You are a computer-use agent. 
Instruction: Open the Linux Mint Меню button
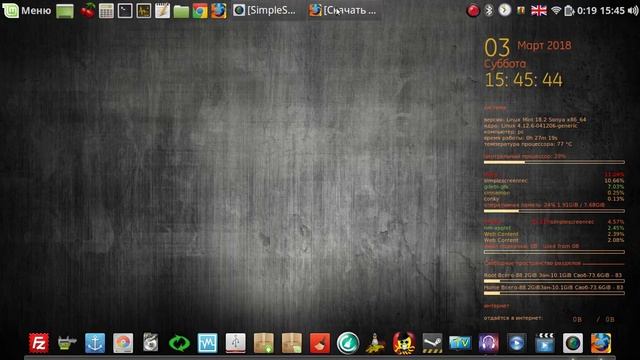[27, 11]
